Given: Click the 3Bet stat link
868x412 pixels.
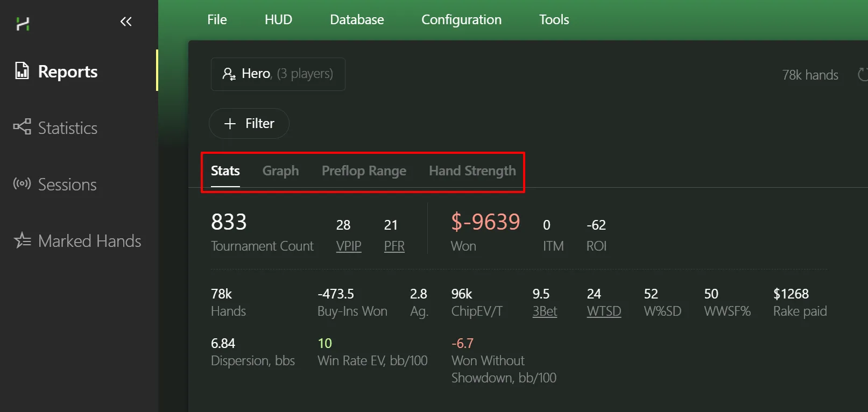Looking at the screenshot, I should click(545, 311).
